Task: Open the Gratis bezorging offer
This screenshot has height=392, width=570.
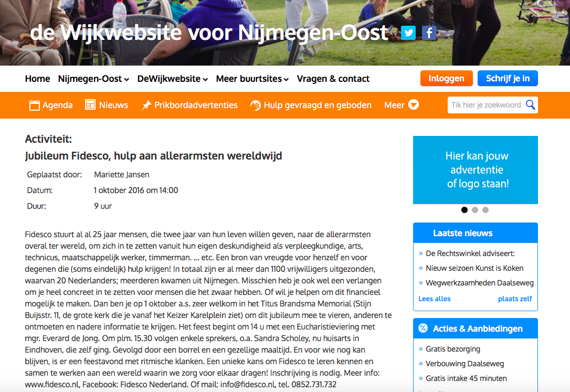Action: pyautogui.click(x=453, y=349)
